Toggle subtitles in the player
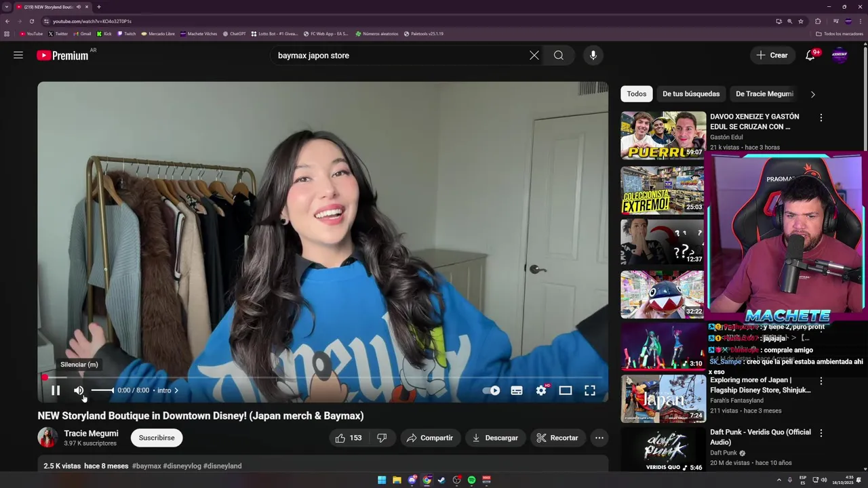The height and width of the screenshot is (488, 868). (x=517, y=390)
